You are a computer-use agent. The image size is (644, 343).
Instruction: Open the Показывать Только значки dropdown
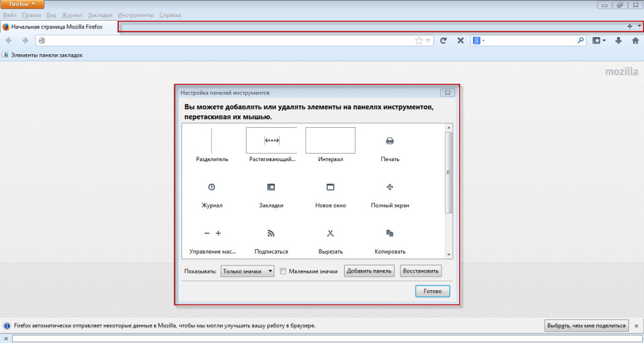pos(247,271)
